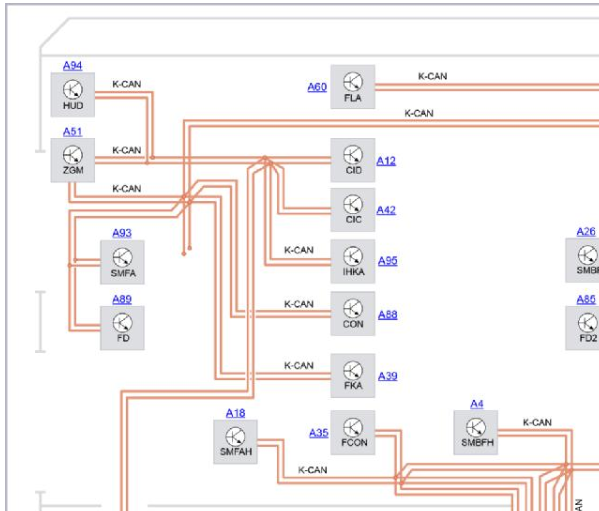Viewport: 599px width, 511px height.
Task: Open the A51 component link
Action: pyautogui.click(x=73, y=132)
